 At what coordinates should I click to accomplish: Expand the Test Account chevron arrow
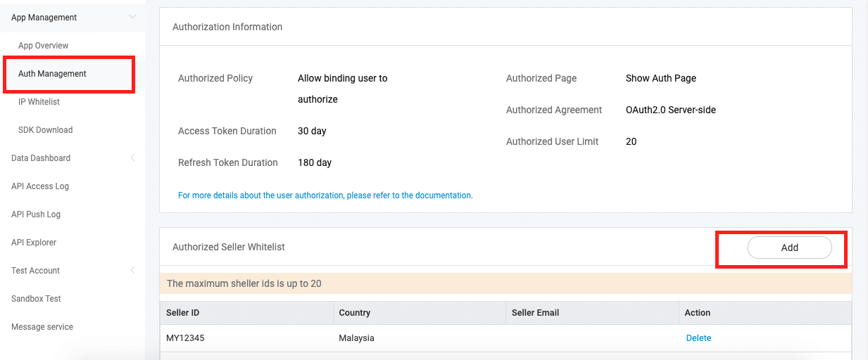point(132,271)
